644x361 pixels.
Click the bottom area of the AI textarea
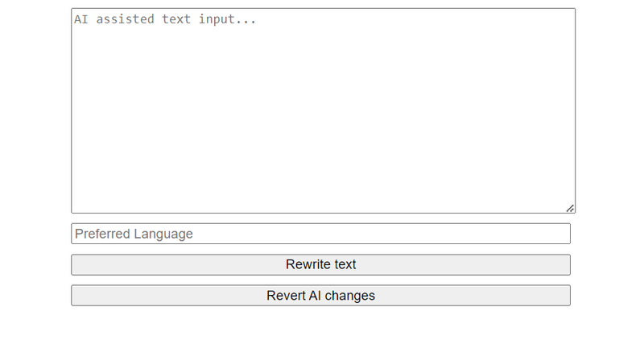(x=322, y=197)
